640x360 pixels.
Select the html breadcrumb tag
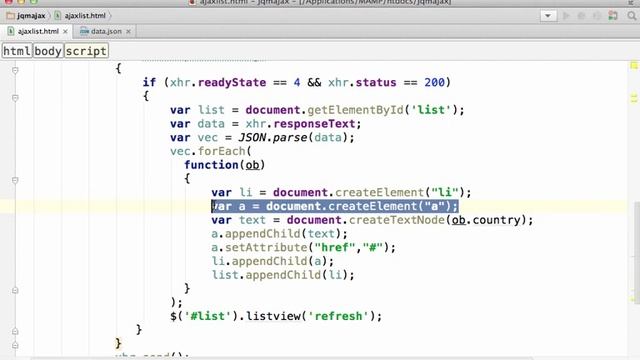[17, 51]
